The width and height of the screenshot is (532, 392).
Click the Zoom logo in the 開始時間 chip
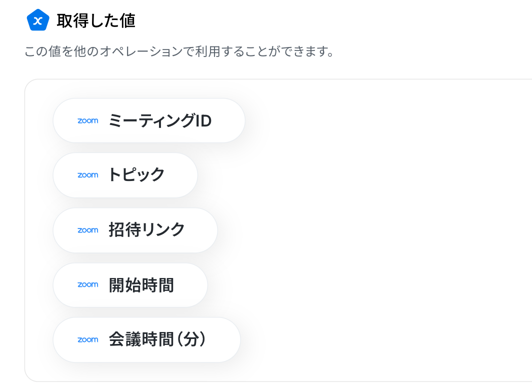pos(88,285)
